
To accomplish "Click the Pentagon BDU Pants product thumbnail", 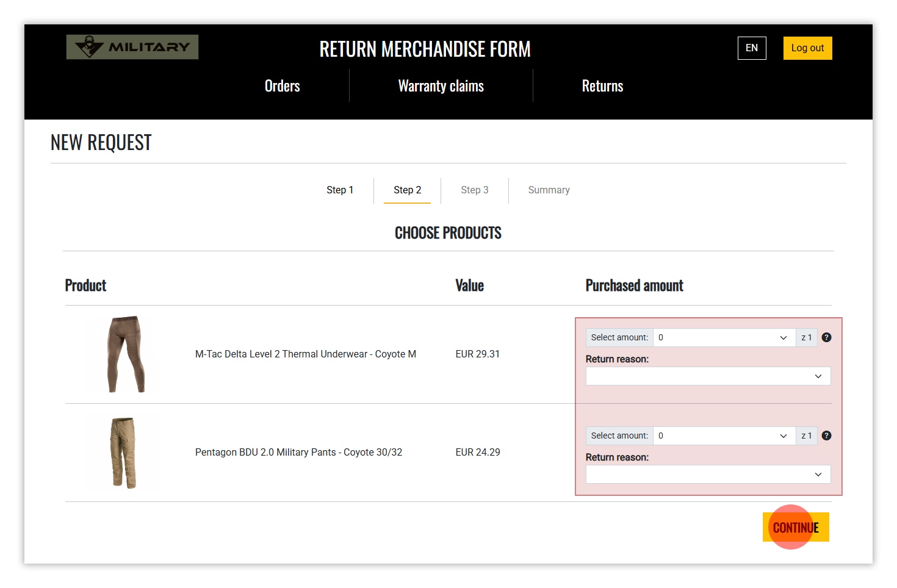I will tap(123, 453).
